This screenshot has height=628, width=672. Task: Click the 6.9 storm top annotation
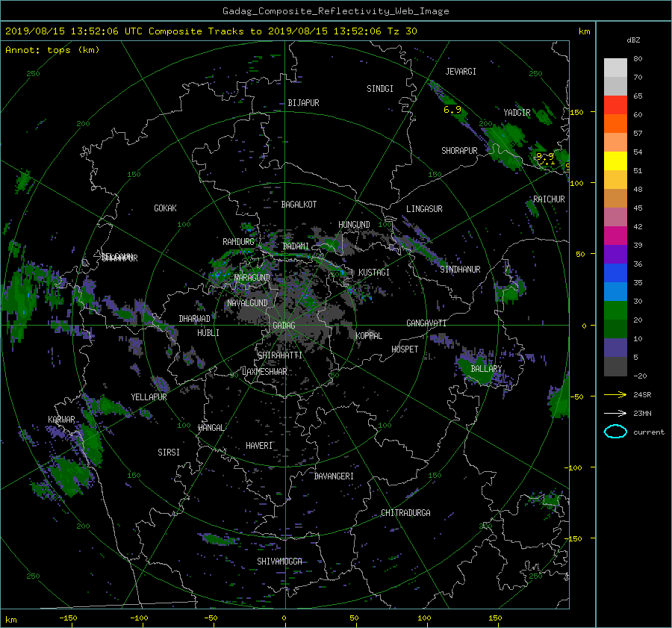pyautogui.click(x=452, y=110)
